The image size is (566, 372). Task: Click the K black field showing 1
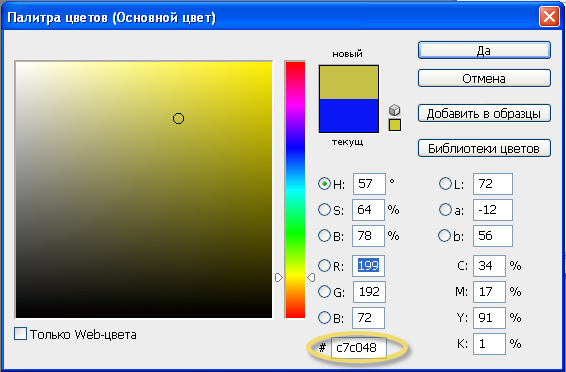click(489, 344)
